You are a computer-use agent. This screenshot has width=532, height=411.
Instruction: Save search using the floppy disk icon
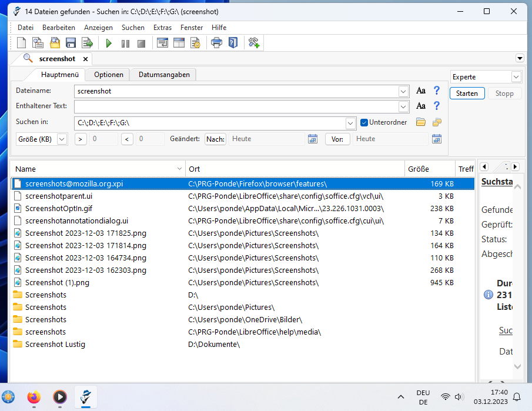[71, 43]
